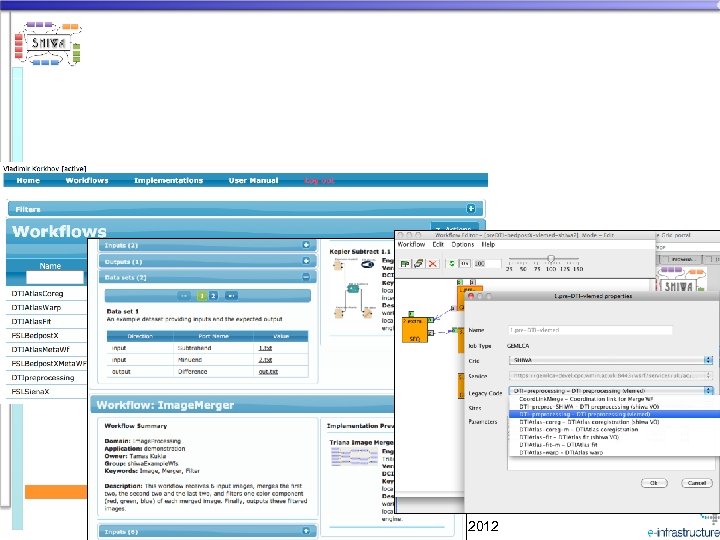This screenshot has width=720, height=540.
Task: Click the Log out link
Action: click(x=319, y=180)
